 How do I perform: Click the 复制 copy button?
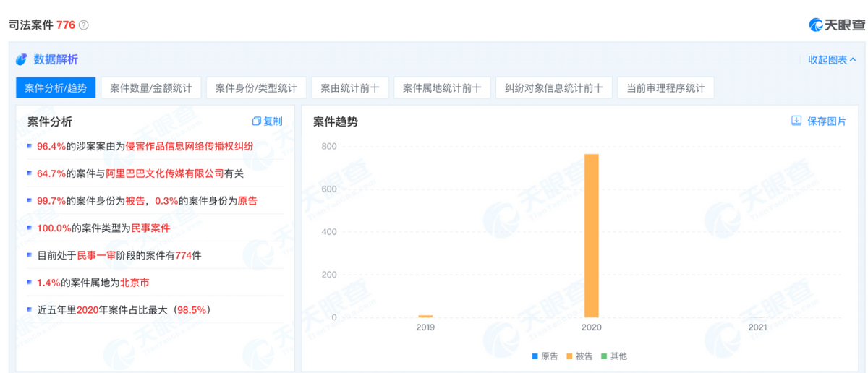click(267, 121)
